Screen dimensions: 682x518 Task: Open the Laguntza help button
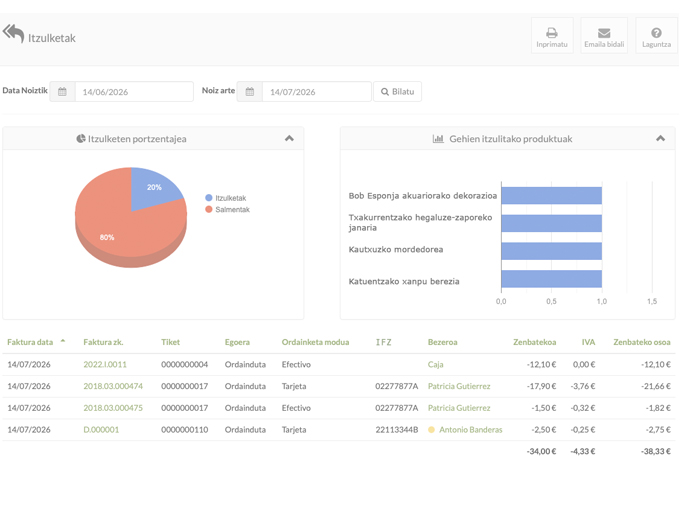click(x=656, y=36)
